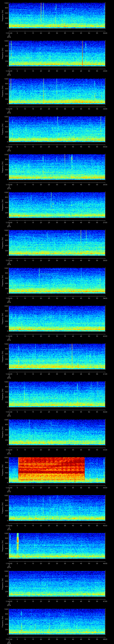The image size is (114, 644).
Task: Select the spectrogram panel starting at 13:40:00
Action: [57, 356]
